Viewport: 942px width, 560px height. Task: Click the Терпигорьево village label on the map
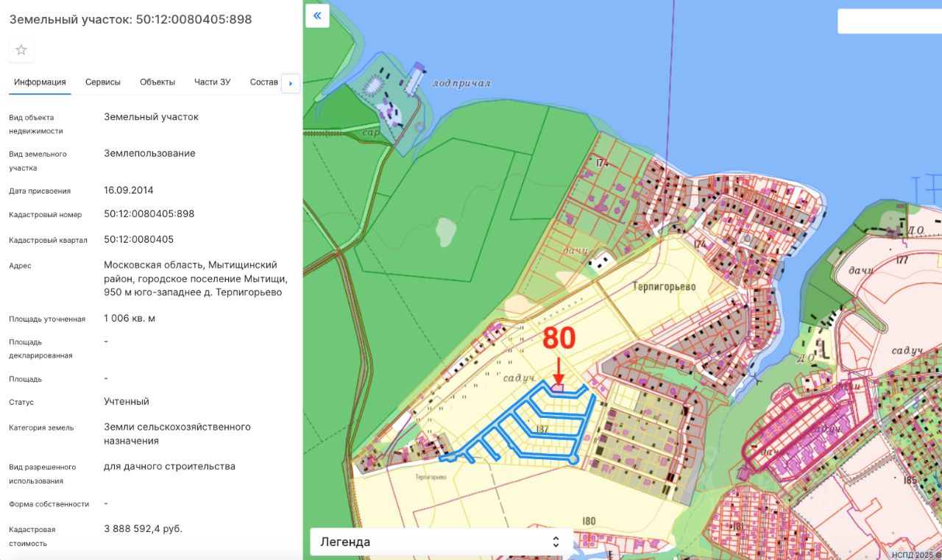tap(665, 286)
